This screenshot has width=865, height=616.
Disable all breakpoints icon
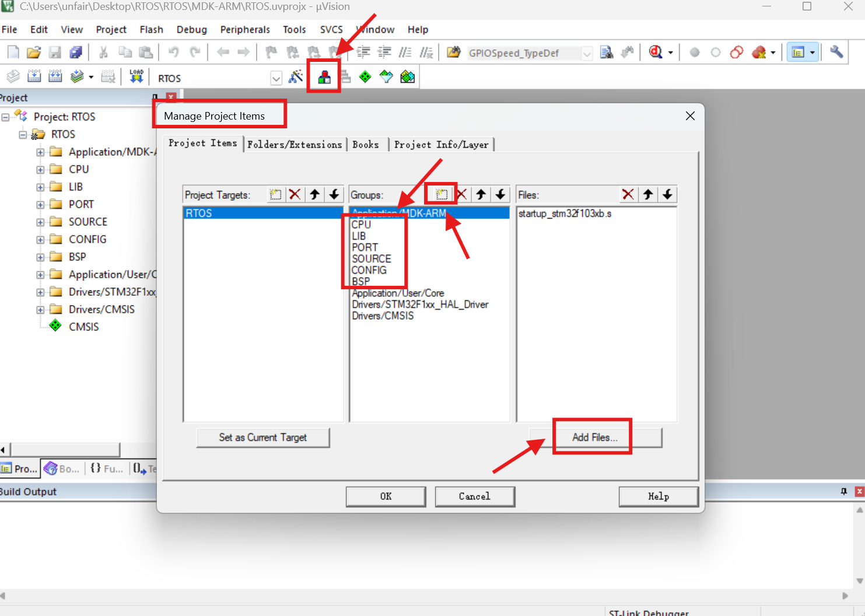point(737,52)
